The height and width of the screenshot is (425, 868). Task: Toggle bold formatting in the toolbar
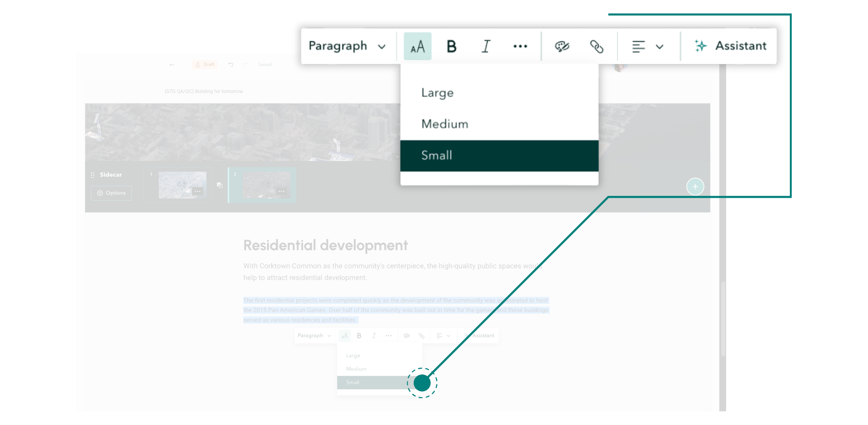point(451,46)
